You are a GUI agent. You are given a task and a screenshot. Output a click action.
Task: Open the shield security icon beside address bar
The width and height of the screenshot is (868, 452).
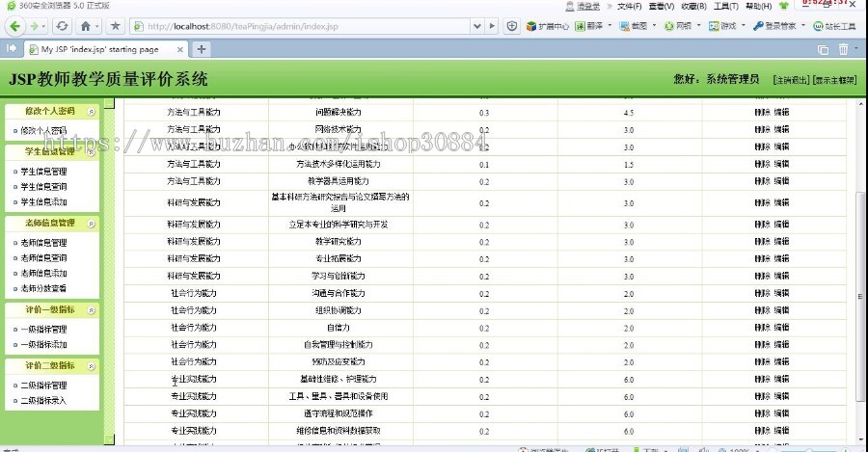coord(512,26)
